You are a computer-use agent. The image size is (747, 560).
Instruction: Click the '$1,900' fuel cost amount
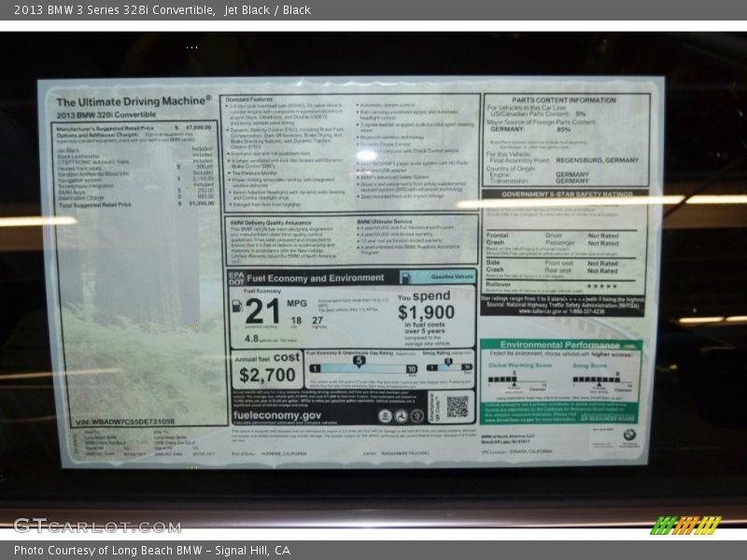point(427,313)
